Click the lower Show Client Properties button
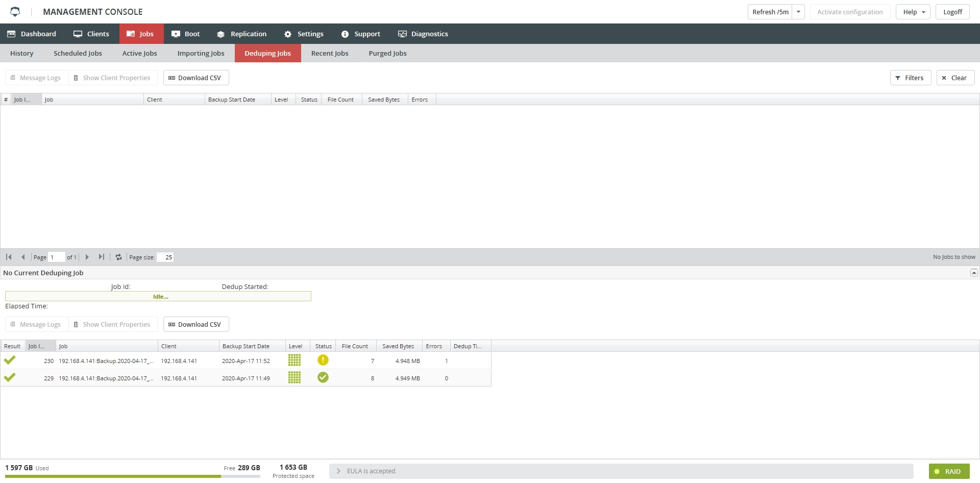This screenshot has width=980, height=483. tap(112, 324)
